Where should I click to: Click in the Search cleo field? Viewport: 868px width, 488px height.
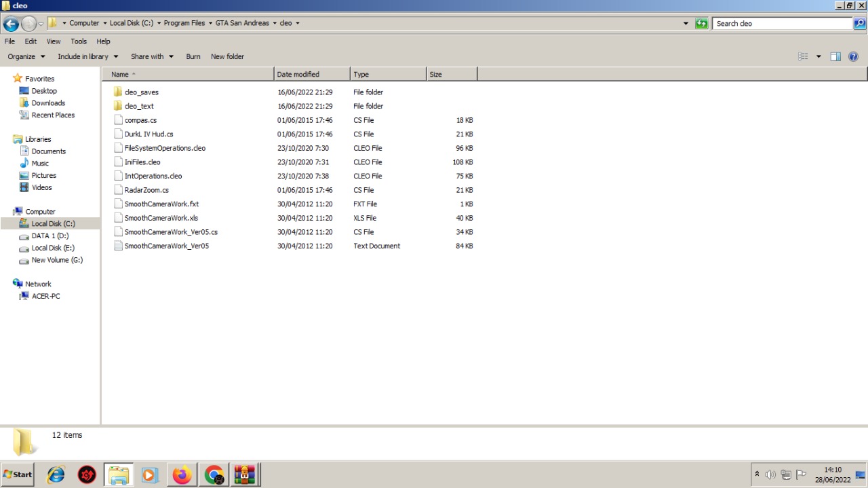pyautogui.click(x=783, y=23)
